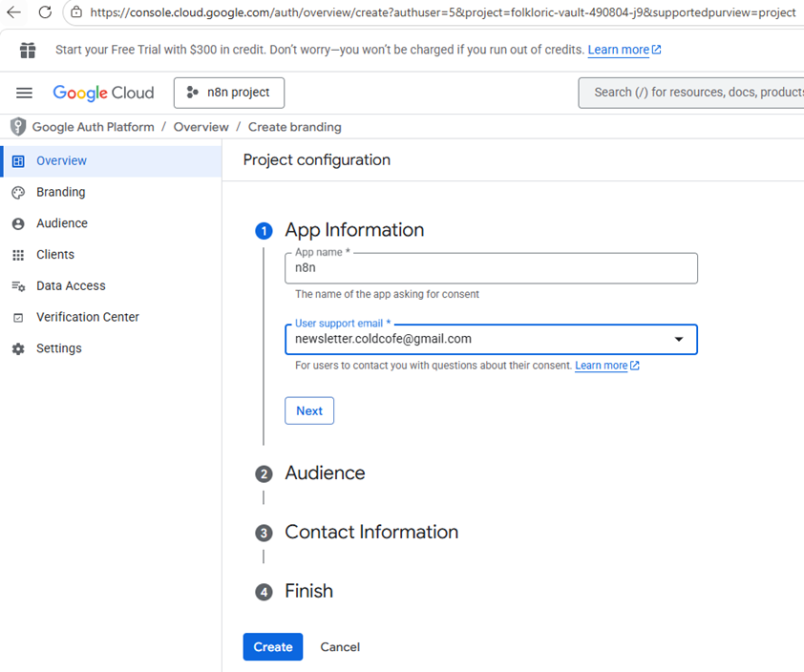804x672 pixels.
Task: Open Learn more link in trial banner
Action: [619, 50]
